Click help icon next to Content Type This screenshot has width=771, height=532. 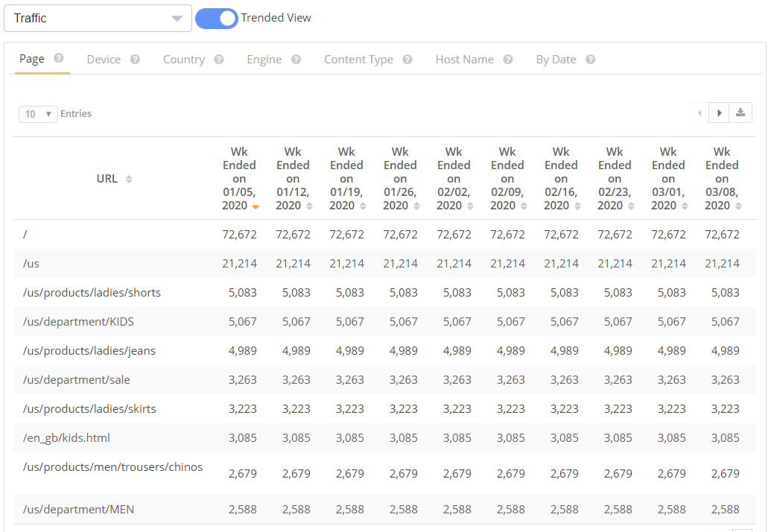pos(407,60)
